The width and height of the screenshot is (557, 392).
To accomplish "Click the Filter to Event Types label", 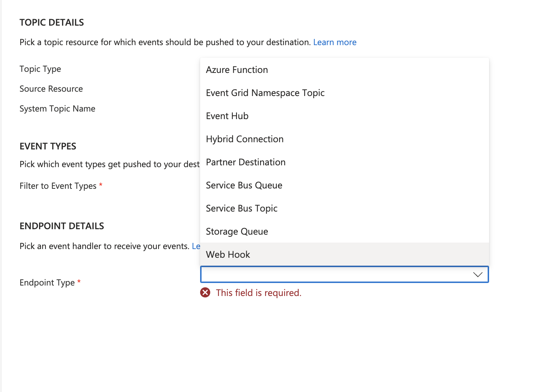I will (58, 186).
